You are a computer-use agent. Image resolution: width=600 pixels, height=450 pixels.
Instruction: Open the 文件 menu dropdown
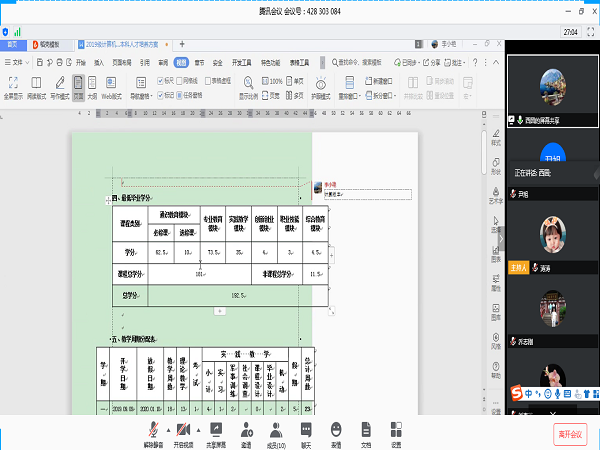coord(17,62)
